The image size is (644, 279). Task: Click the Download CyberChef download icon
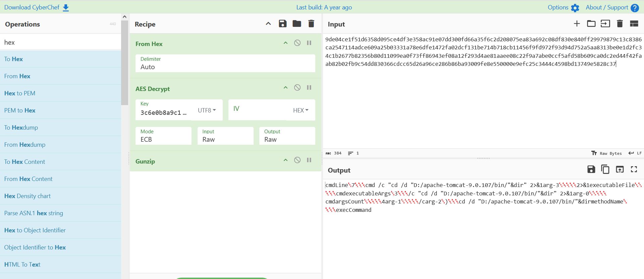tap(66, 8)
